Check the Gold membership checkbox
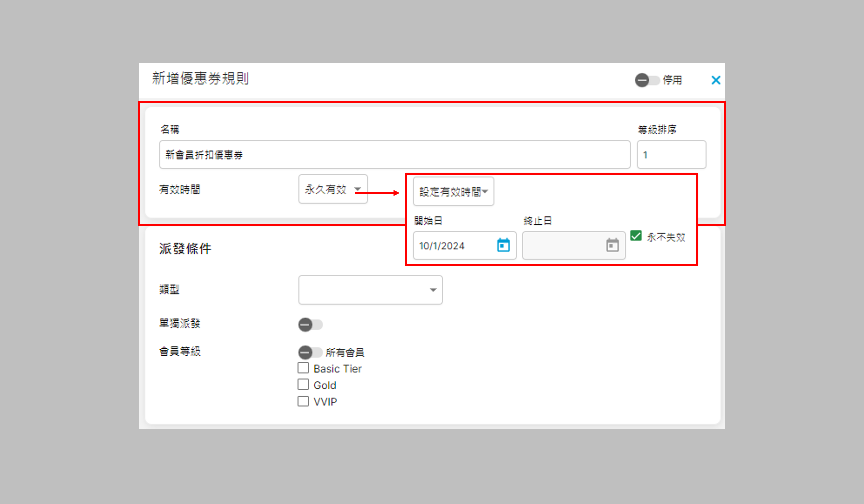 [303, 385]
